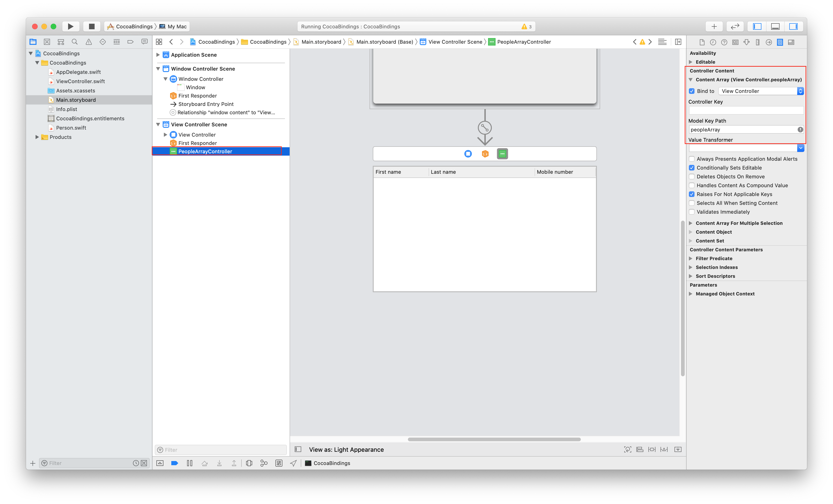The height and width of the screenshot is (504, 833).
Task: Open the Debug Memory Graph button
Action: coord(264,463)
